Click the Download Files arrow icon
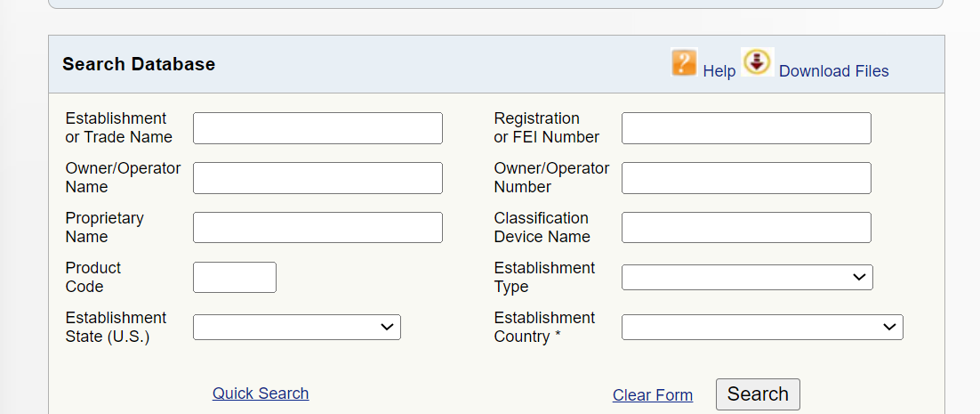The height and width of the screenshot is (414, 980). click(758, 62)
